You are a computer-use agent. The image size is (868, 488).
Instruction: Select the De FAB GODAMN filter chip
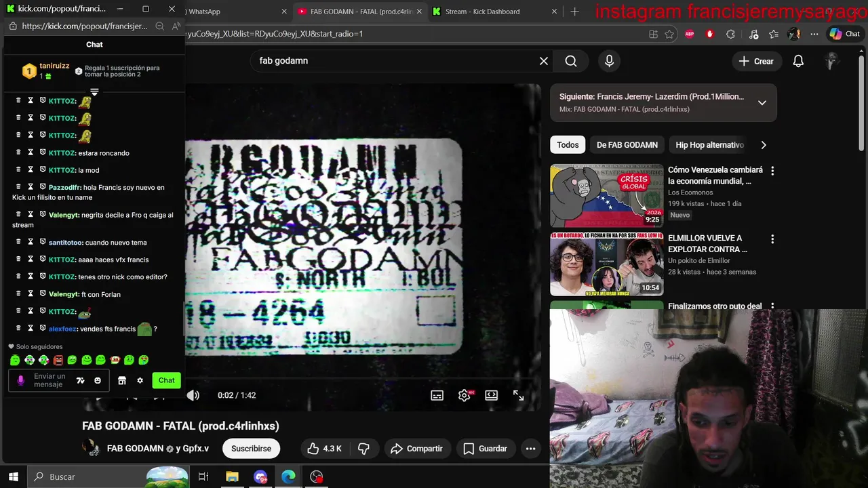[627, 145]
